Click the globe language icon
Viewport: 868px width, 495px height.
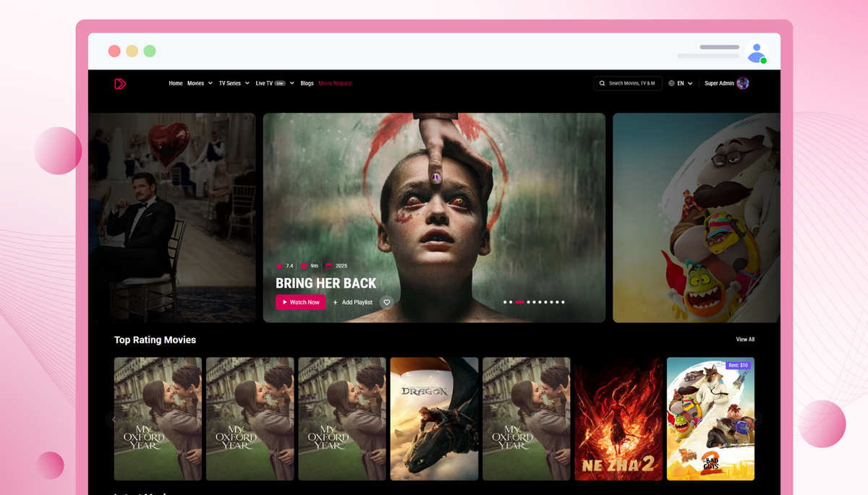pos(671,83)
